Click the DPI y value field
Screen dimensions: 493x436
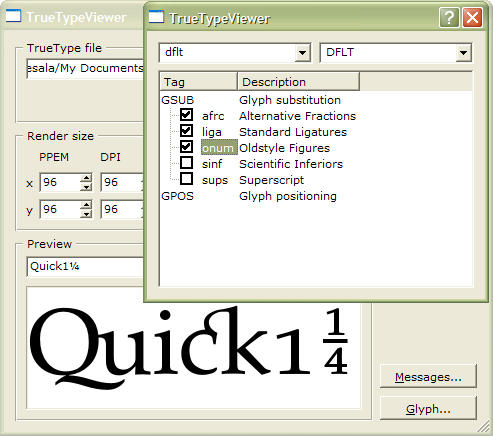[122, 209]
